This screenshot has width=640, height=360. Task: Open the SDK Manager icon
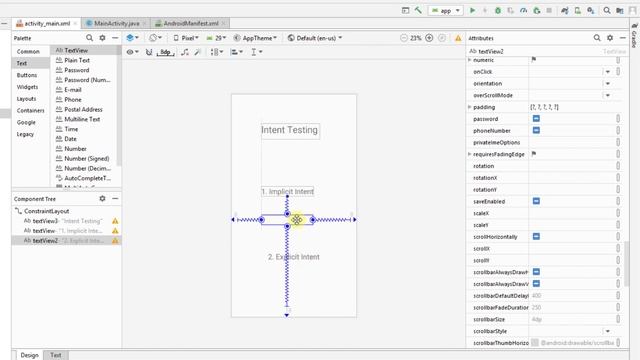(591, 11)
